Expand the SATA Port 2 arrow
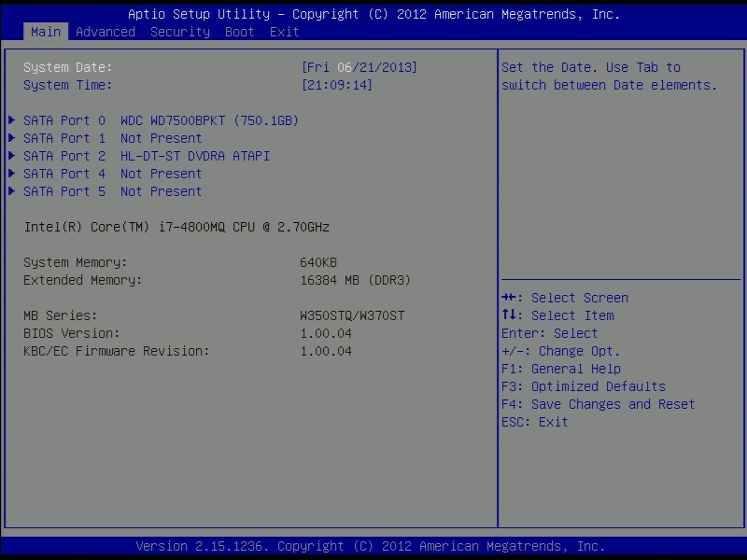The height and width of the screenshot is (560, 747). tap(11, 156)
